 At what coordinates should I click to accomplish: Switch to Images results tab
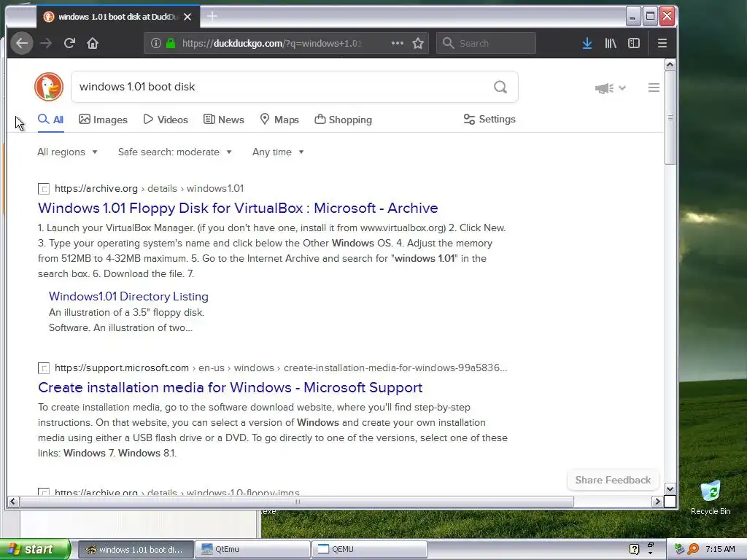pyautogui.click(x=104, y=120)
